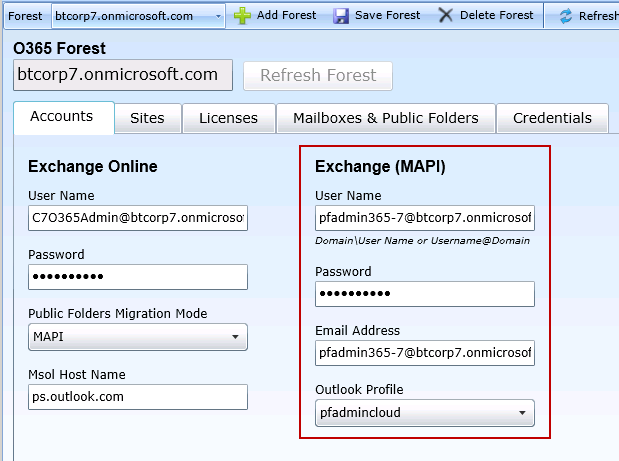Open the Licenses tab
This screenshot has height=461, width=619.
click(228, 118)
